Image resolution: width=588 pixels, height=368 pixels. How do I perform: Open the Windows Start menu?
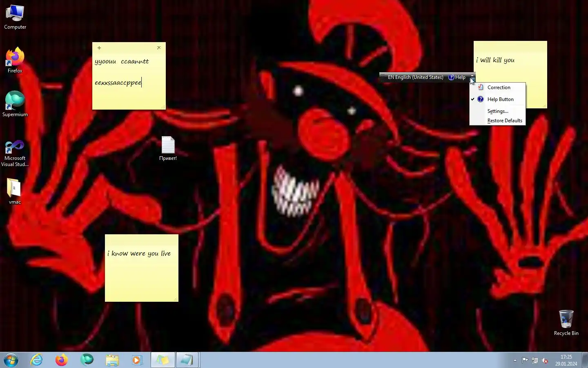(x=11, y=360)
